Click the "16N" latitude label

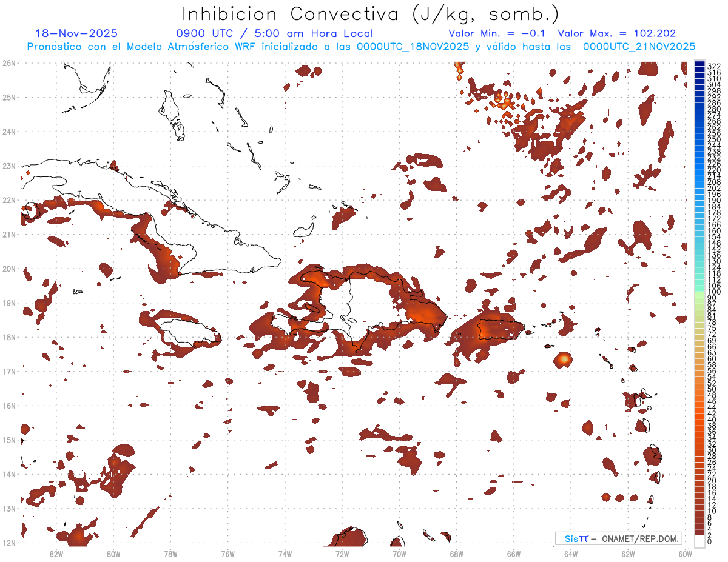(9, 406)
